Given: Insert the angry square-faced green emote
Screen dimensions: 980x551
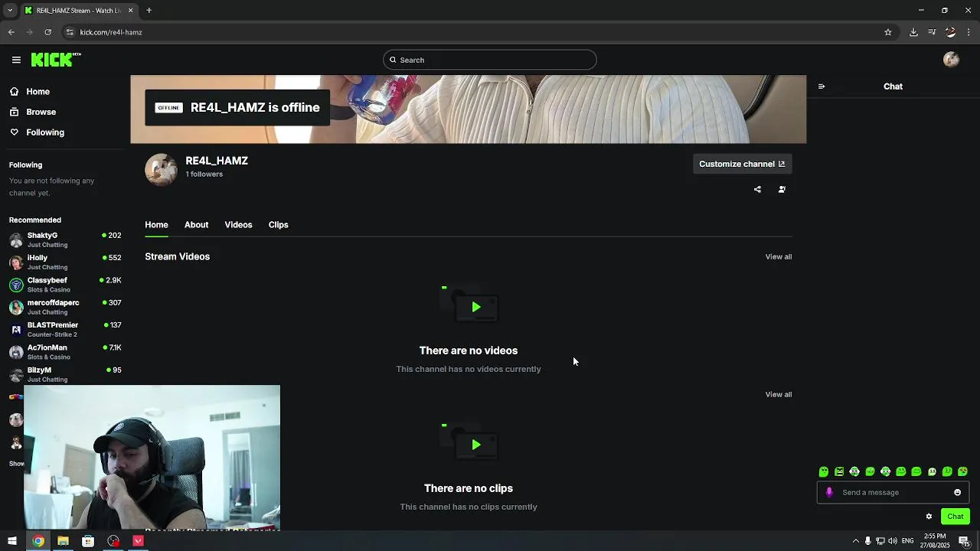Looking at the screenshot, I should (839, 471).
